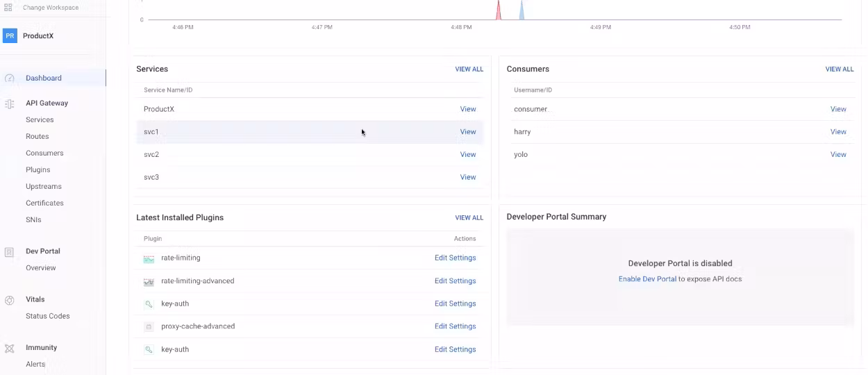Open Routes in the sidebar
The height and width of the screenshot is (375, 868).
tap(37, 137)
